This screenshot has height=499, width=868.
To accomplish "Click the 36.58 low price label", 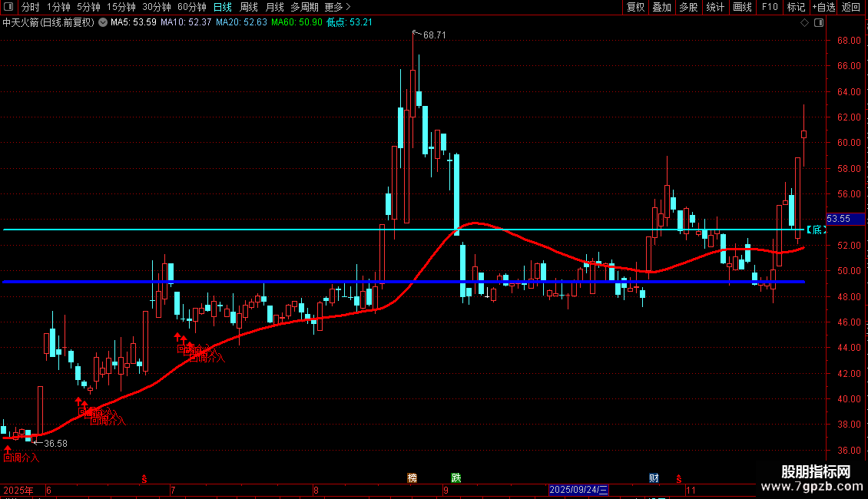I will (55, 444).
